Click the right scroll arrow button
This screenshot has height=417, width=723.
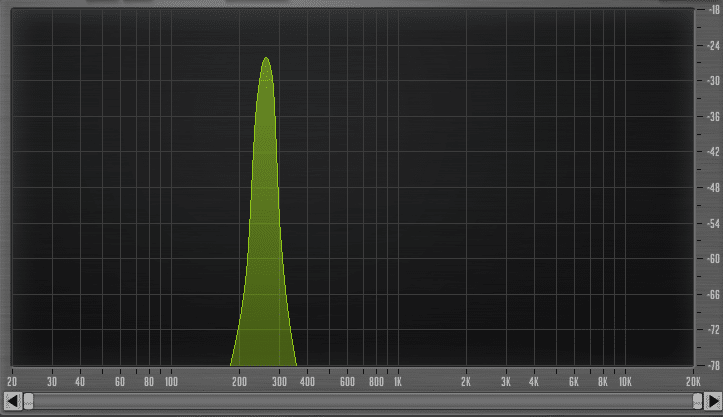click(713, 401)
